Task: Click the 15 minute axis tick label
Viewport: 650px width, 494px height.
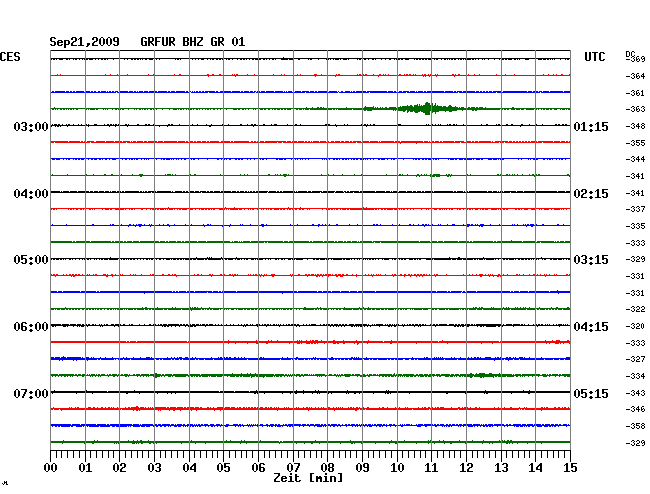Action: 570,468
